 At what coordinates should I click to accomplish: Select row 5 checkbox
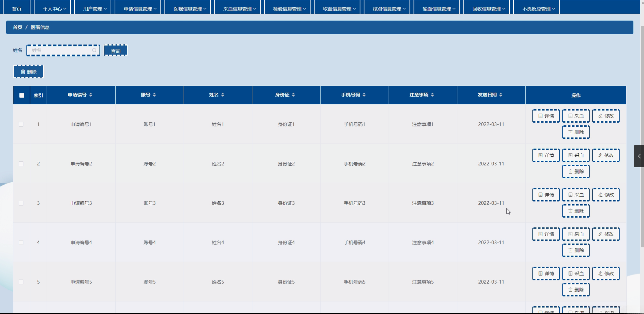click(x=21, y=282)
